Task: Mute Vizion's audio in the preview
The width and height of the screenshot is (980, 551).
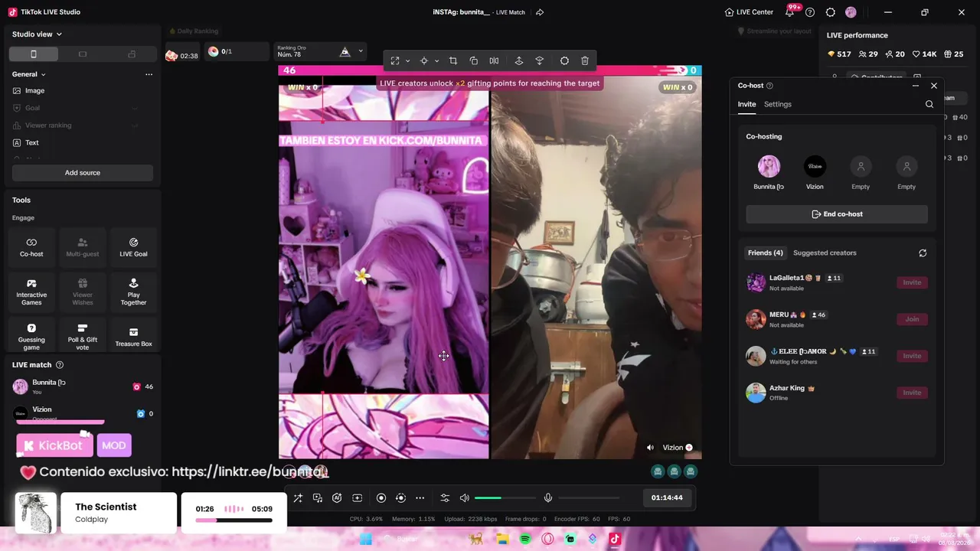Action: (x=650, y=448)
